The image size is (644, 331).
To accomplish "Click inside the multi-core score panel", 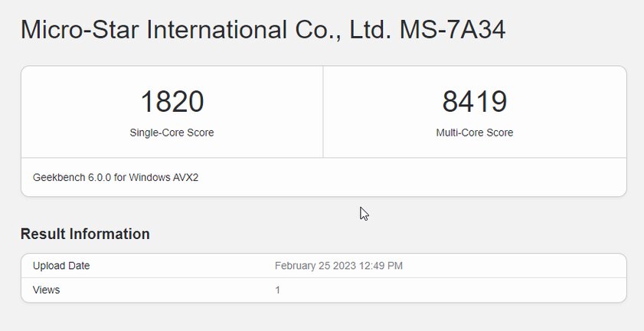I will (x=475, y=112).
